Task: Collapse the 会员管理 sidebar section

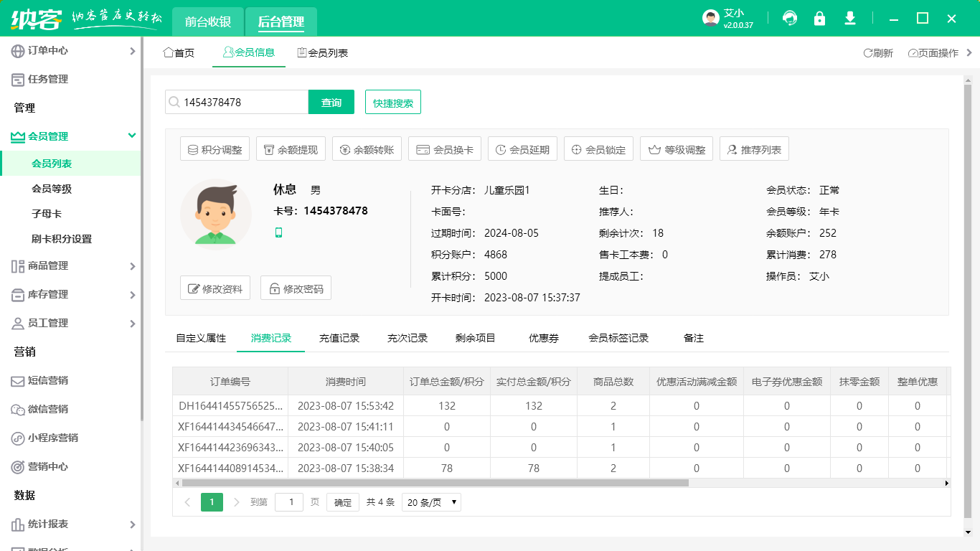Action: (132, 136)
